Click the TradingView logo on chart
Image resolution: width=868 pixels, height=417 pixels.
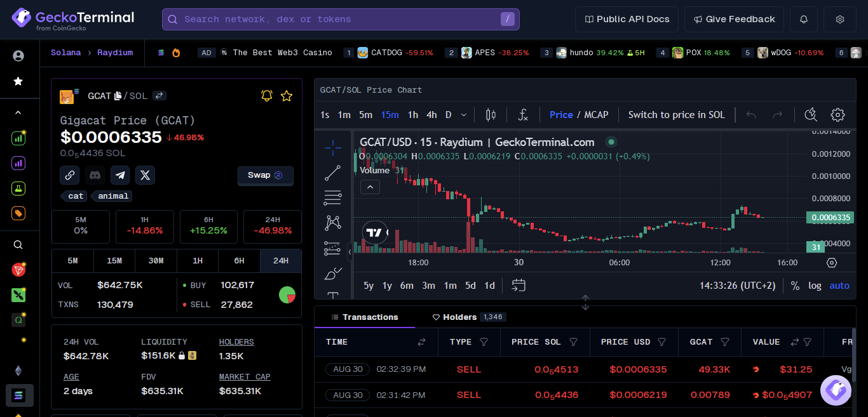375,232
